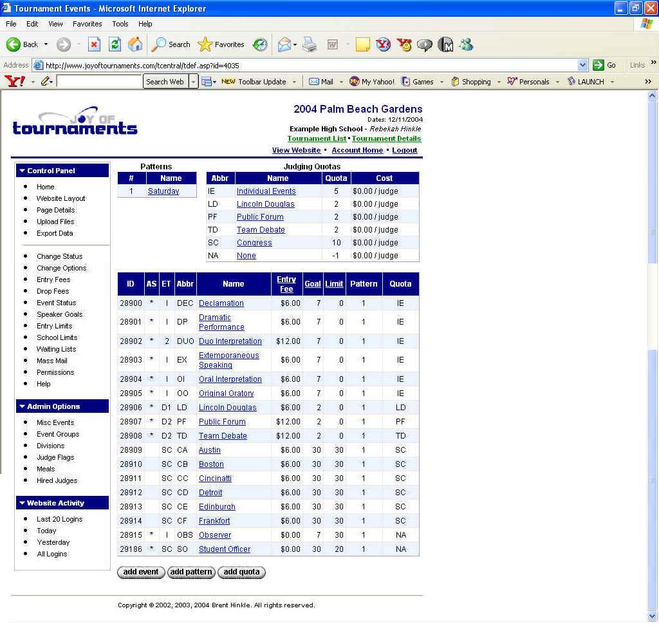Click the Yahoo! logo in toolbar

click(14, 81)
